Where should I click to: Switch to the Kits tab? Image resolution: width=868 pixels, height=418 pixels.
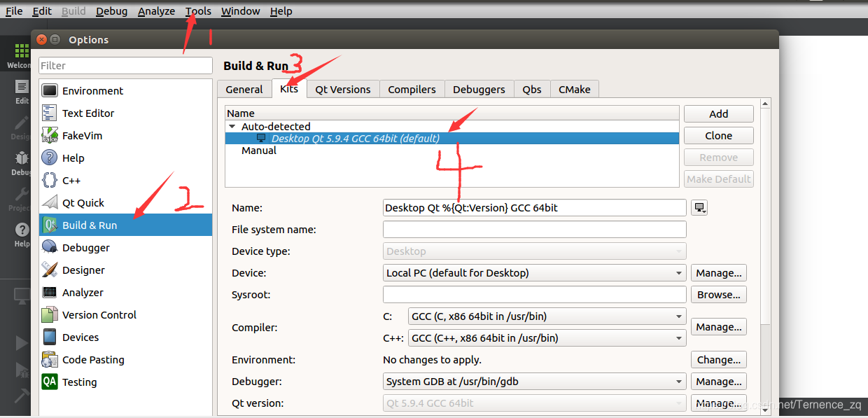point(289,89)
